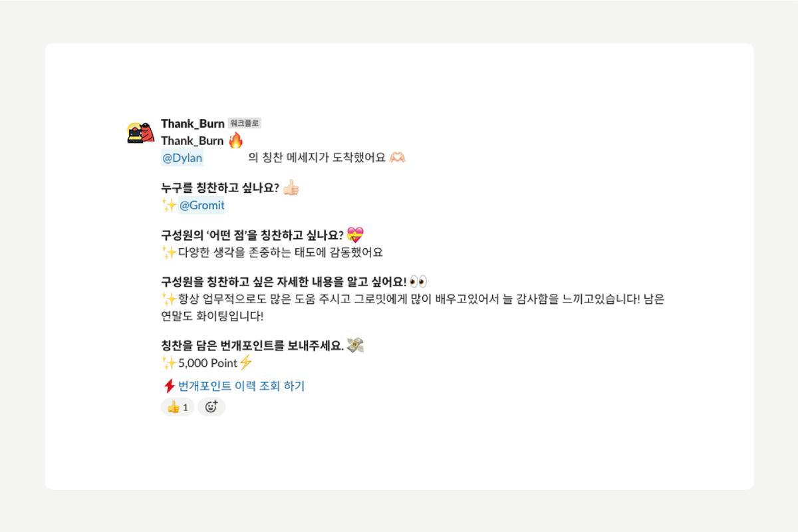Click the flying money emoji
The width and height of the screenshot is (798, 532).
(x=355, y=346)
